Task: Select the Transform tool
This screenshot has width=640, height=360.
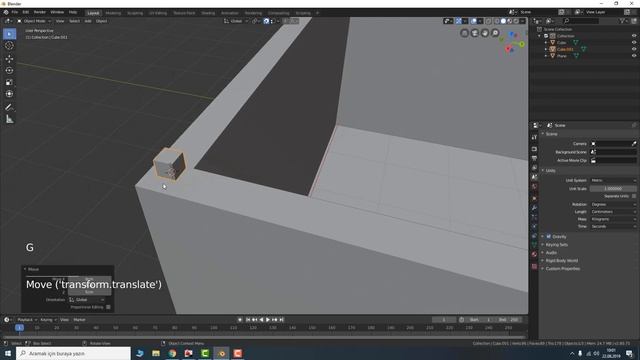Action: (9, 94)
